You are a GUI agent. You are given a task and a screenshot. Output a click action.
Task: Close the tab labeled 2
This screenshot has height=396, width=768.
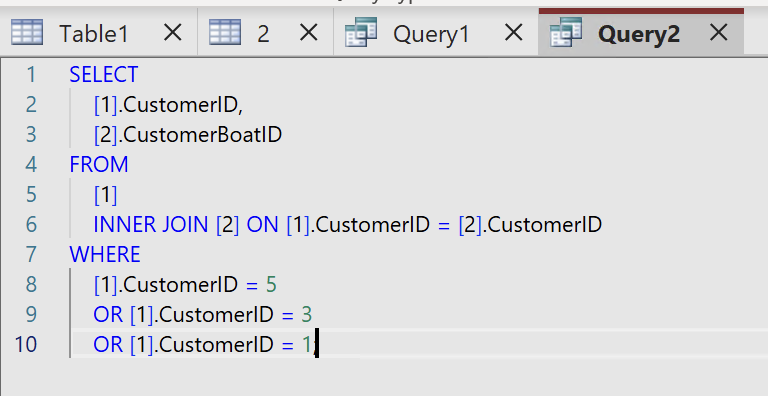309,33
